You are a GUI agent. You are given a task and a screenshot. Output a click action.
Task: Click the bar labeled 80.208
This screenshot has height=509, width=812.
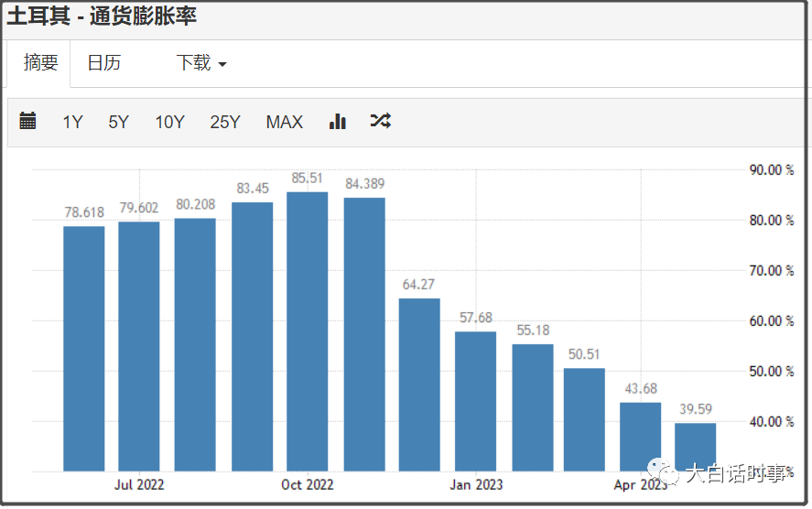195,345
